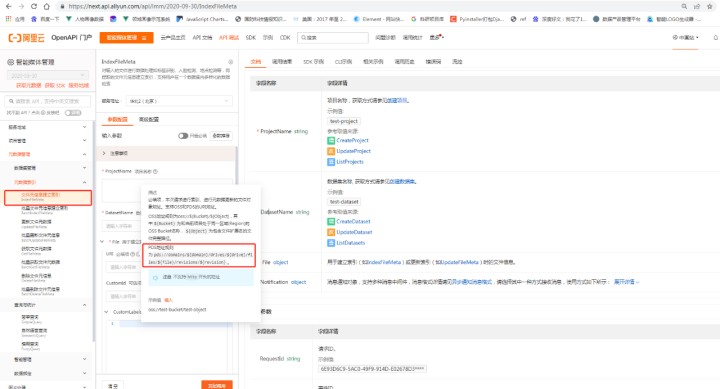Open the apps grid in the bookmarks bar

[x=8, y=19]
